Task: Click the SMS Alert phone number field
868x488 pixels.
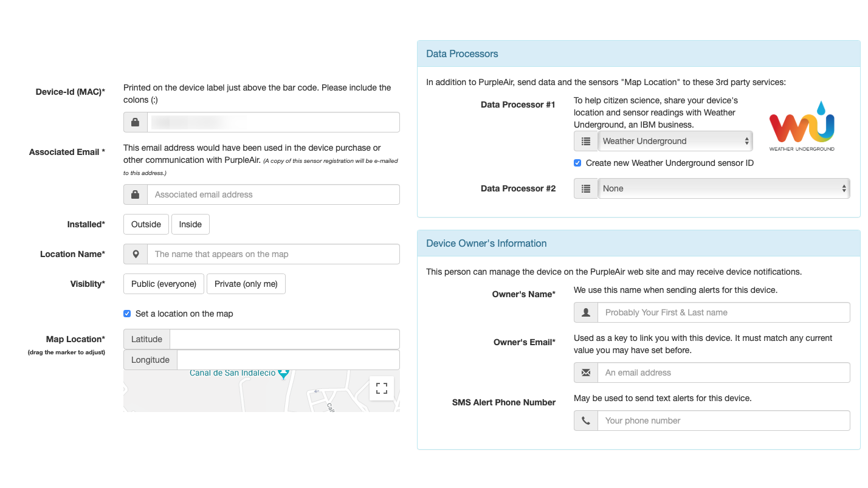Action: (724, 421)
